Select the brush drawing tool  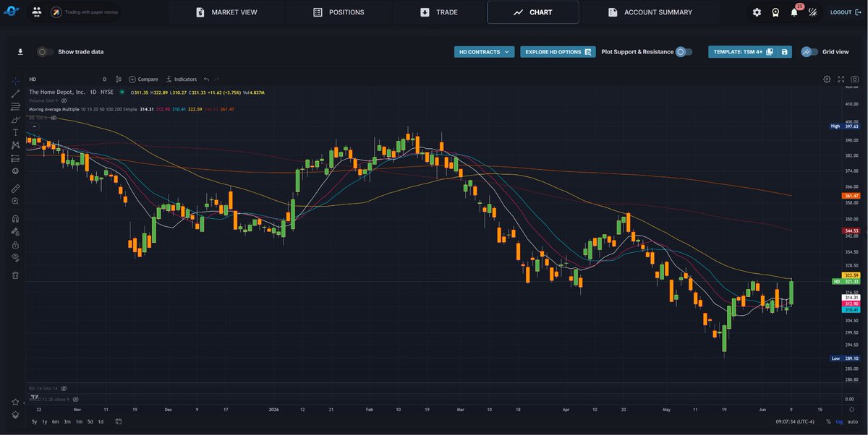coord(15,119)
